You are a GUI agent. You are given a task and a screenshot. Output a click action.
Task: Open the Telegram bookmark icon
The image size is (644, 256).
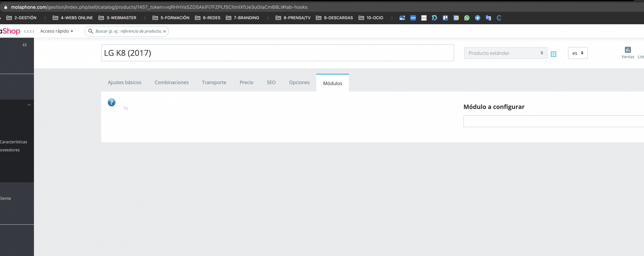pos(477,18)
